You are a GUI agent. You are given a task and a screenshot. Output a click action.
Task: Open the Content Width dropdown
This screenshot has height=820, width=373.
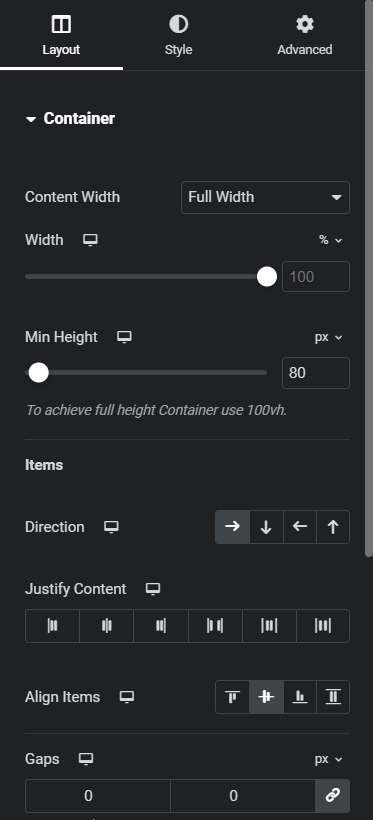pyautogui.click(x=265, y=197)
